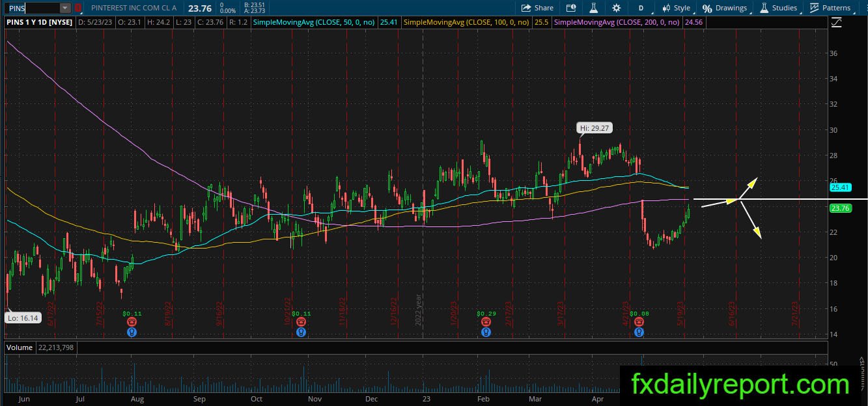
Task: Click the Nov label on time axis
Action: [315, 398]
